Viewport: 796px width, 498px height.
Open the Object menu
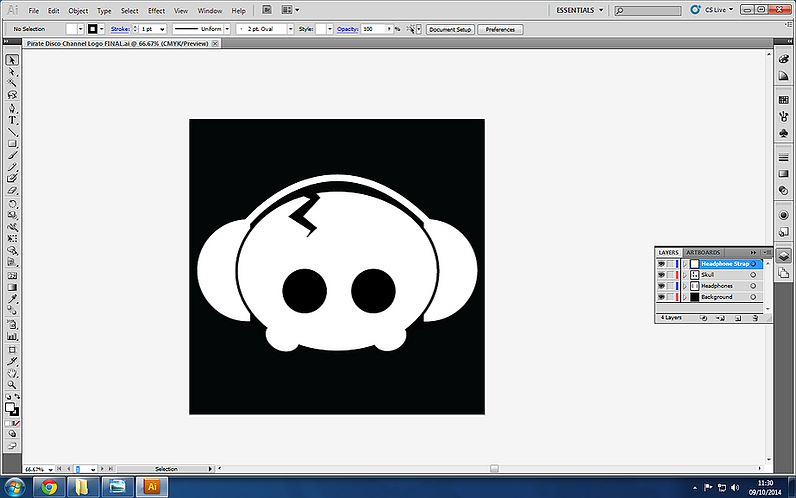click(x=78, y=11)
